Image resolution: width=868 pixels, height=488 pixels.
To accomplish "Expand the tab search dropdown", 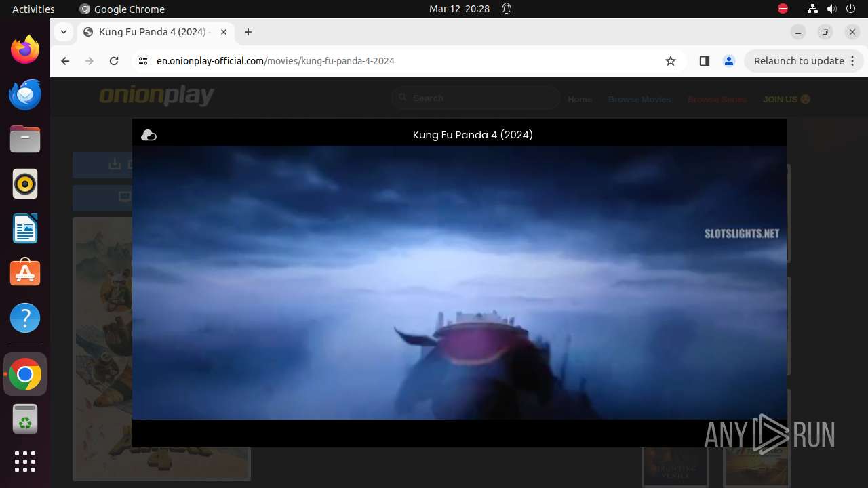I will 64,32.
